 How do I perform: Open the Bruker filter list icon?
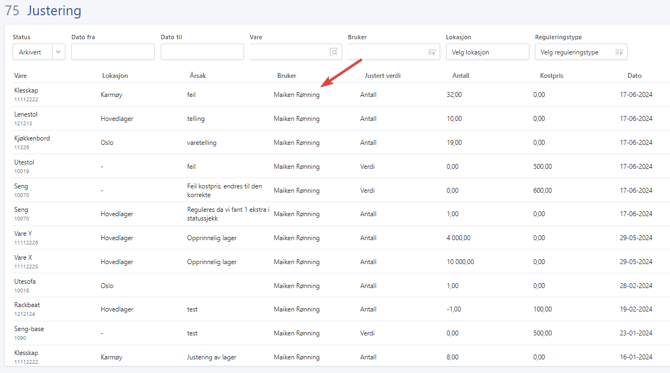pyautogui.click(x=432, y=52)
